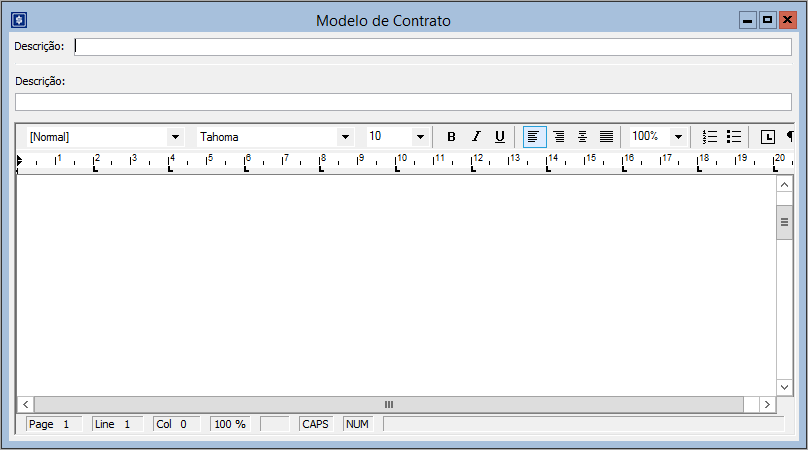This screenshot has height=450, width=808.
Task: Justify the text alignment
Action: click(x=606, y=137)
